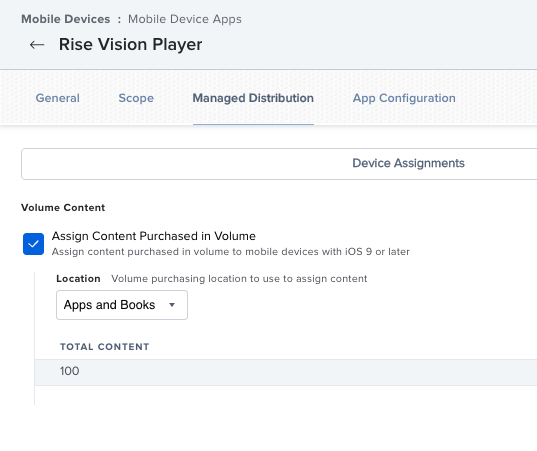Click the Device Assignments button

click(x=408, y=163)
